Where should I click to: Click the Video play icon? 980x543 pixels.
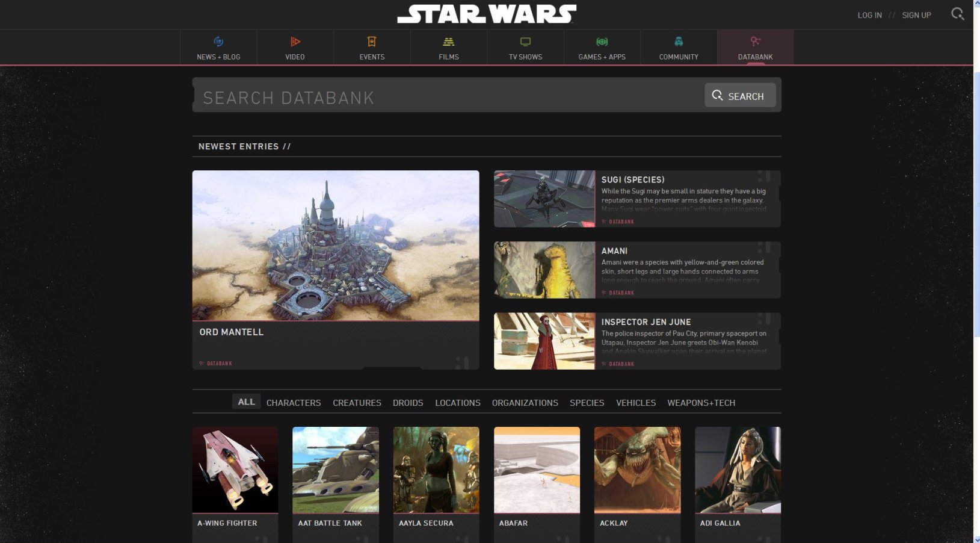(295, 42)
